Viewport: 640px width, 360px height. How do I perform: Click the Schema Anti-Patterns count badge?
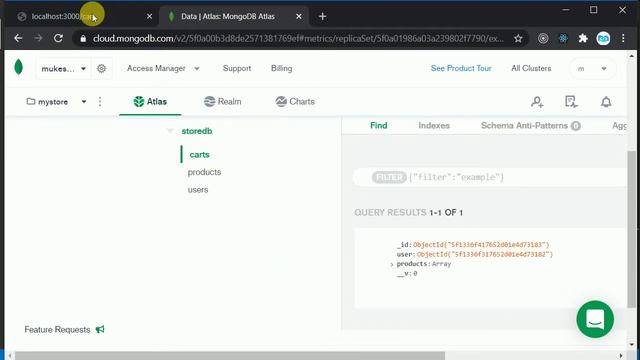(x=576, y=126)
